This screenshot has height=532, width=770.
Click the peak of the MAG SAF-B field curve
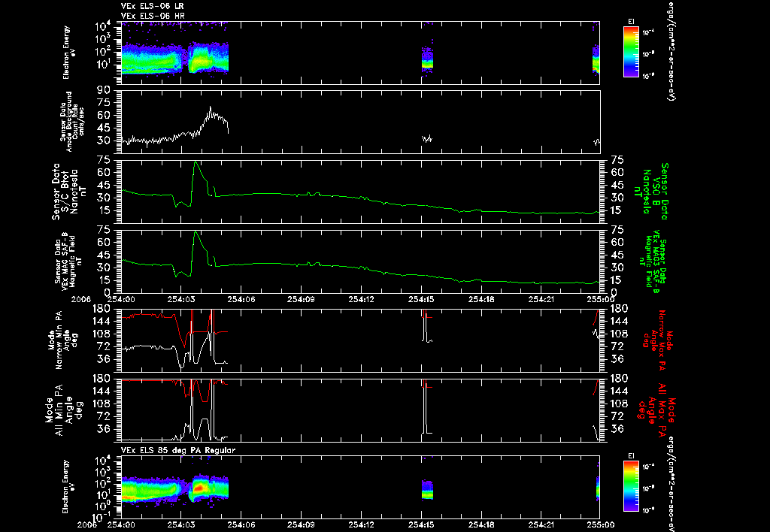tap(195, 231)
